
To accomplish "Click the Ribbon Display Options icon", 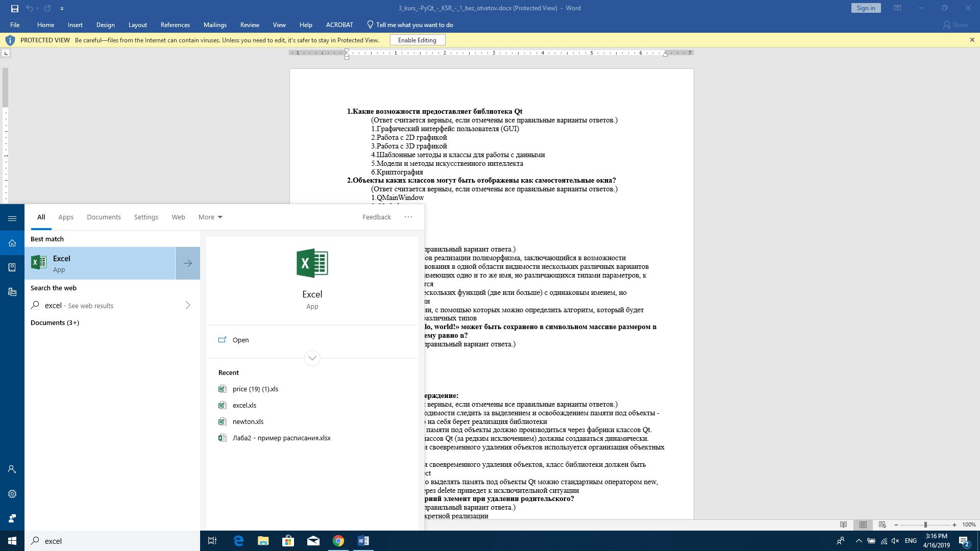I will 897,8.
